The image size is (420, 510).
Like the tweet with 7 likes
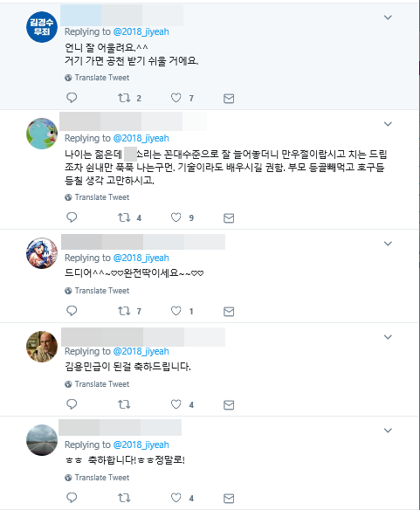point(176,98)
